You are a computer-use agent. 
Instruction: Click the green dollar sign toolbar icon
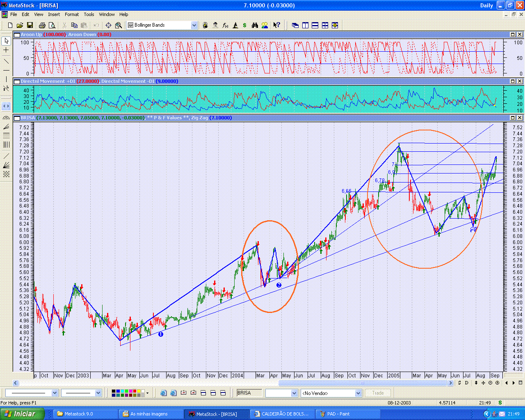tap(245, 25)
